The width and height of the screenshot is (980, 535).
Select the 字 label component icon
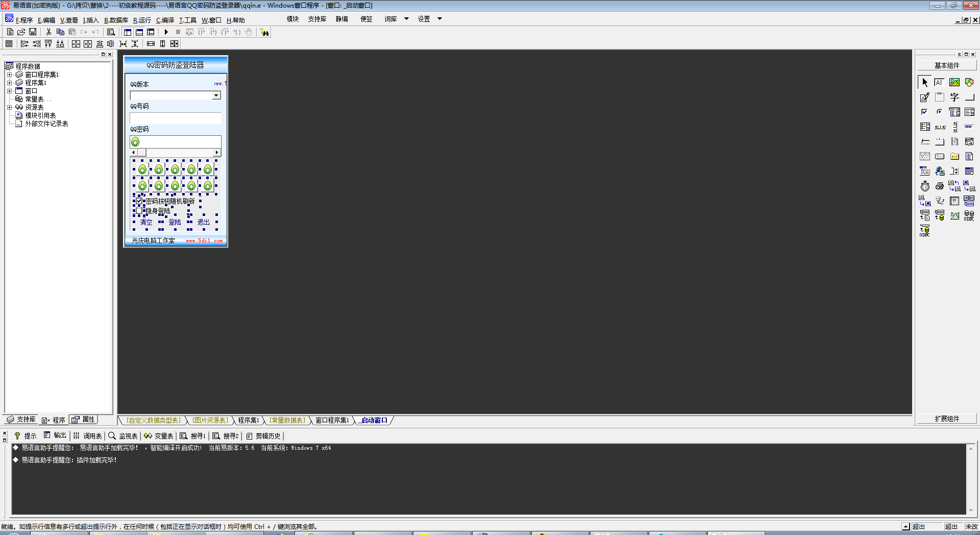pyautogui.click(x=954, y=97)
